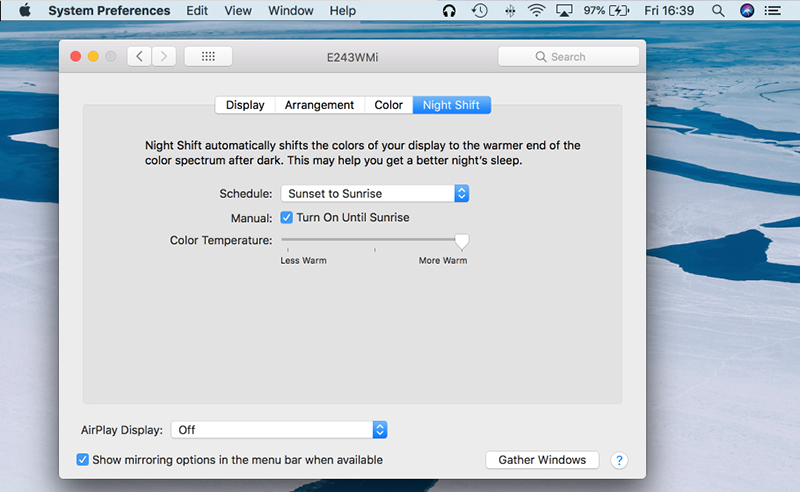Show all preferences grid button

click(x=208, y=56)
